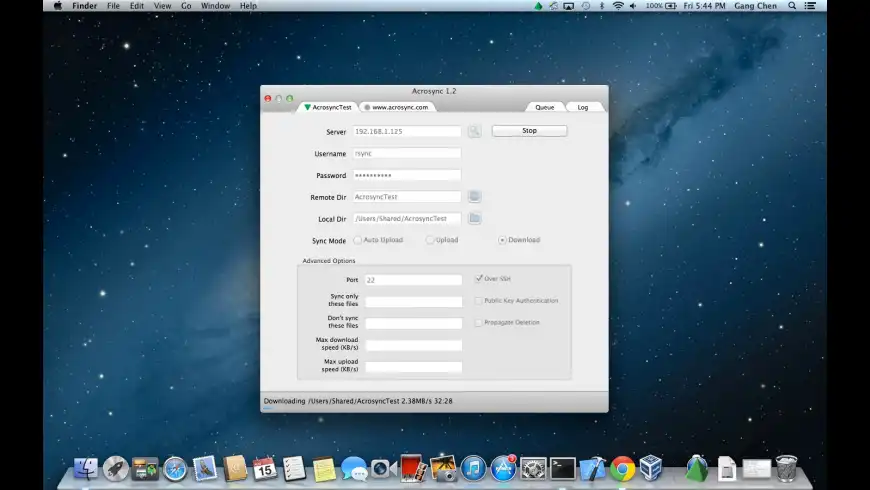Open VirtualBox from the Dock
Image resolution: width=870 pixels, height=490 pixels.
tap(651, 468)
